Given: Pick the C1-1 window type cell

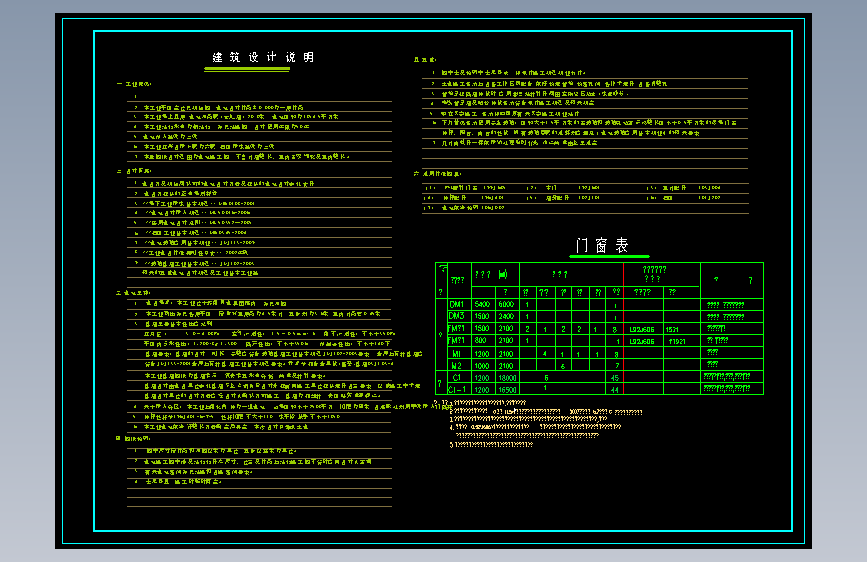Looking at the screenshot, I should (x=457, y=389).
